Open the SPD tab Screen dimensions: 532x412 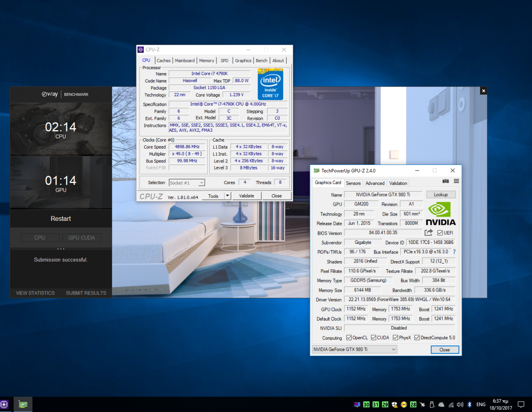(x=225, y=60)
